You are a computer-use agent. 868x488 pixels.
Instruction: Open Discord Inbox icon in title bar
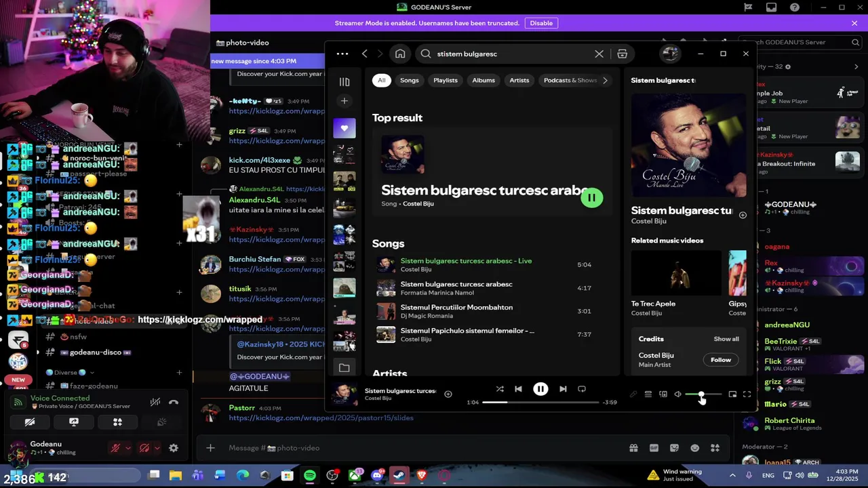[x=771, y=7]
